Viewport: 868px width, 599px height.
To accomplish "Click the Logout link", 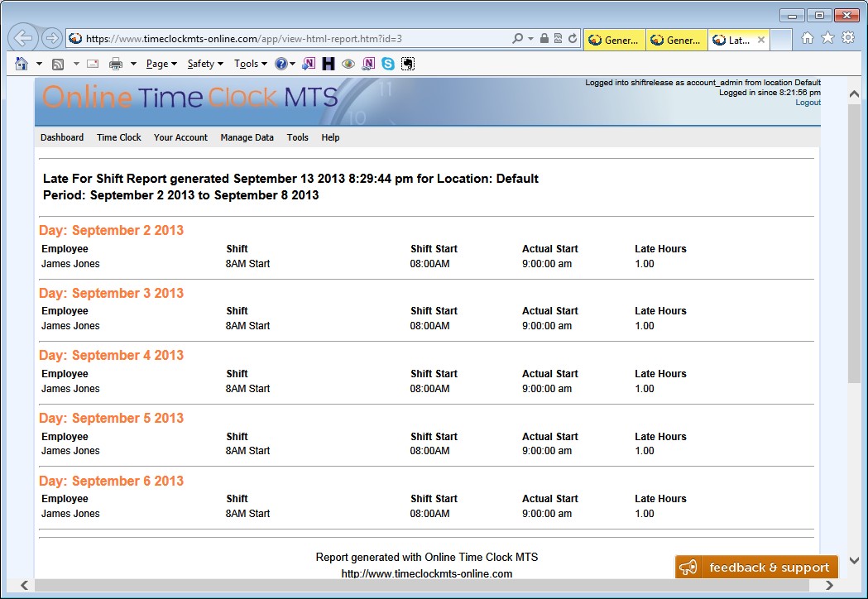I will 808,103.
